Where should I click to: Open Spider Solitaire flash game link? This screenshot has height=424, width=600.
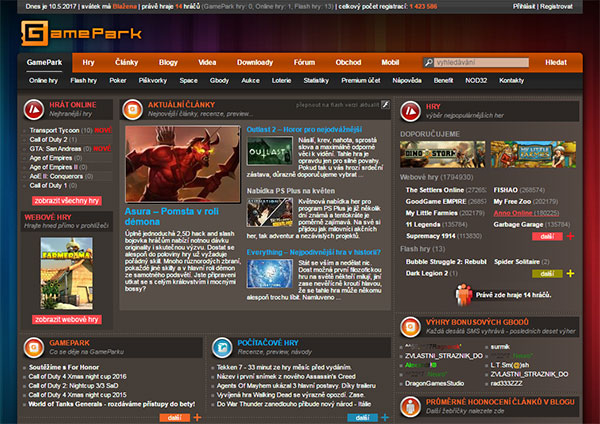[x=517, y=262]
